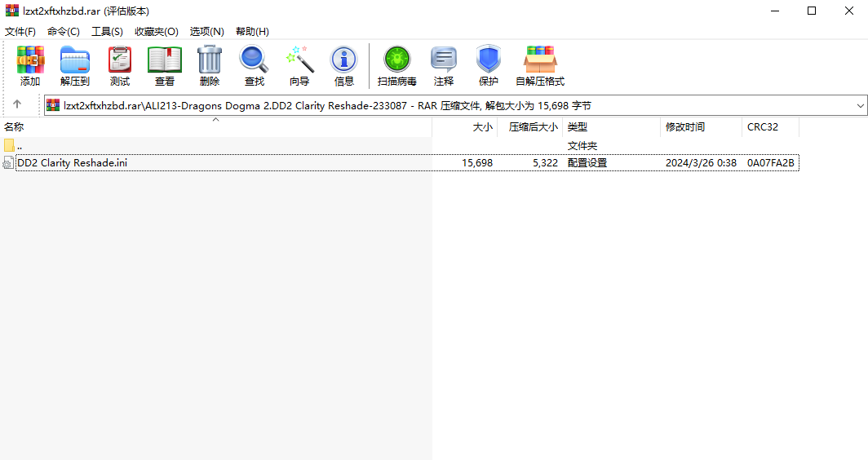Viewport: 868px width, 460px height.
Task: Click the 解压到 (Extract To) icon
Action: (75, 65)
